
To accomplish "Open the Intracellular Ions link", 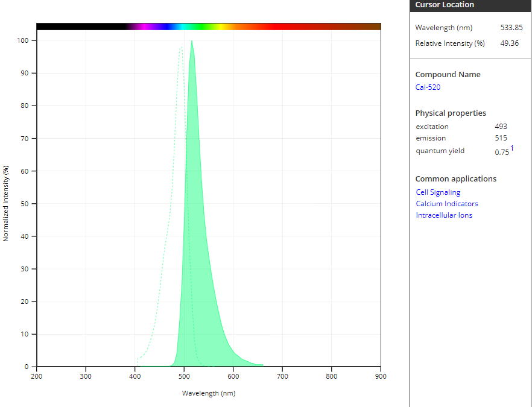I will 444,215.
